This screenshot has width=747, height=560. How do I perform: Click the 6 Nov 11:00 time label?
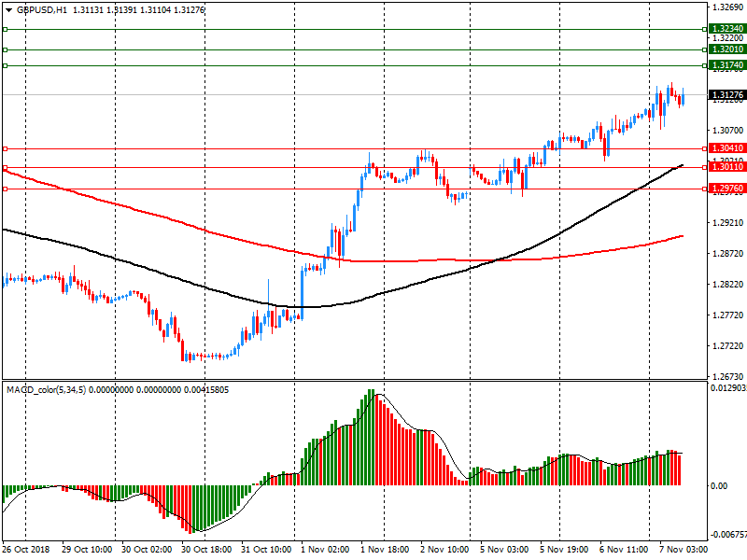(624, 550)
